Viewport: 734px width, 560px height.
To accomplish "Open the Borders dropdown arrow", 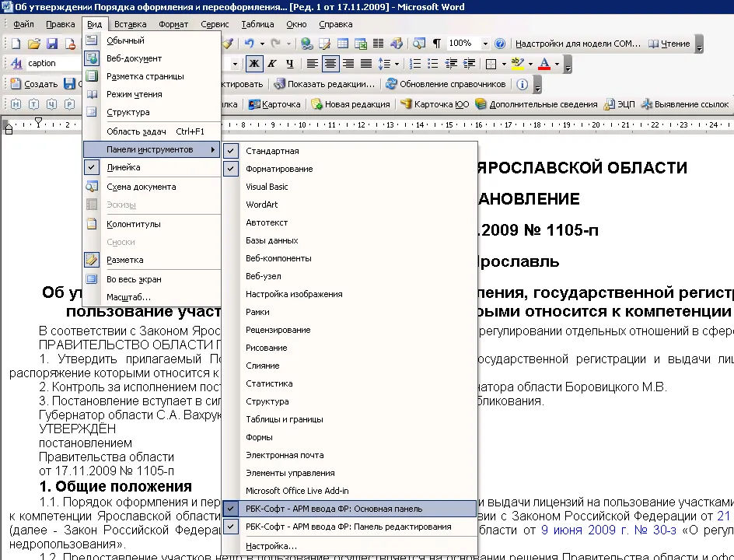I will pos(504,64).
